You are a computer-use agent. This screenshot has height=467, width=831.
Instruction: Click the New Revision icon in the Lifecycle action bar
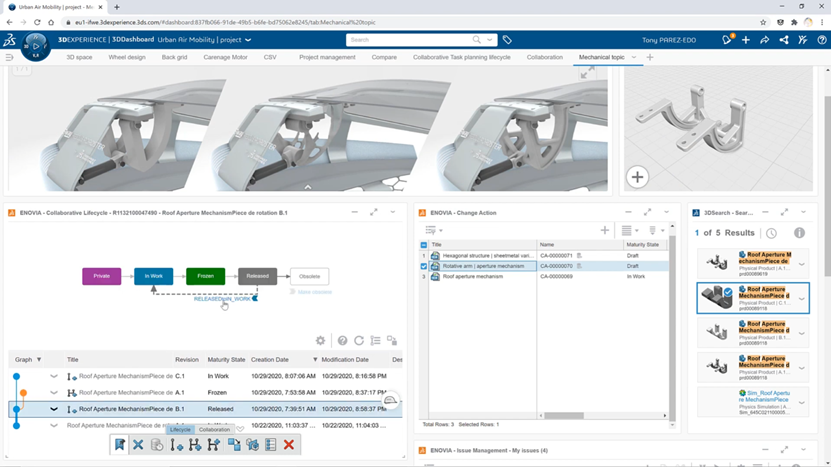tap(176, 445)
